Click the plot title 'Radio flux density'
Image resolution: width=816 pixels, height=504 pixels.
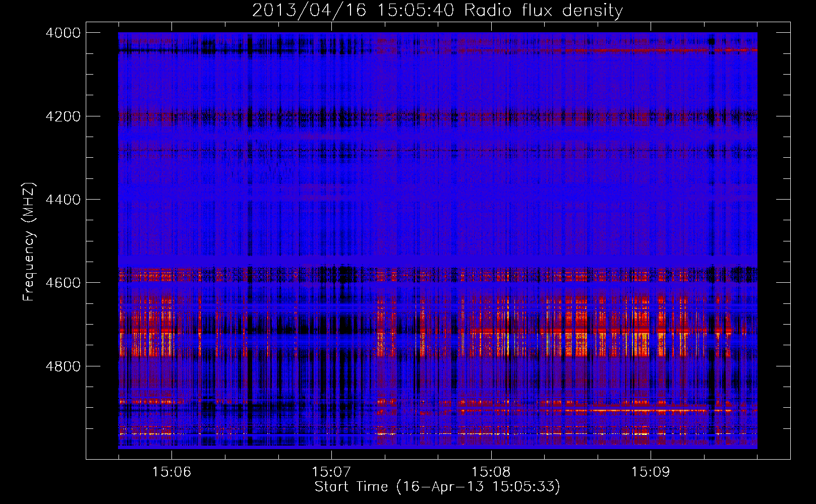click(x=544, y=11)
